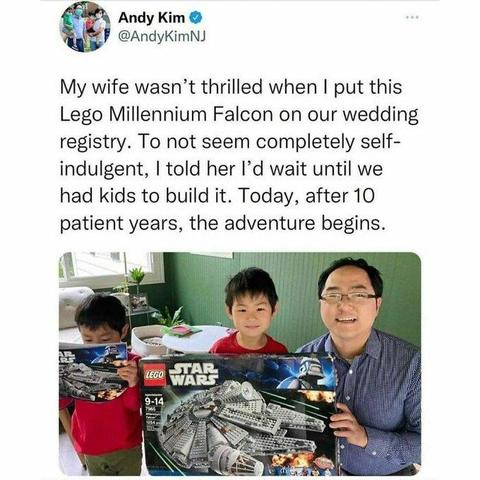Open the tweet's three-dot more options menu

pos(413,17)
